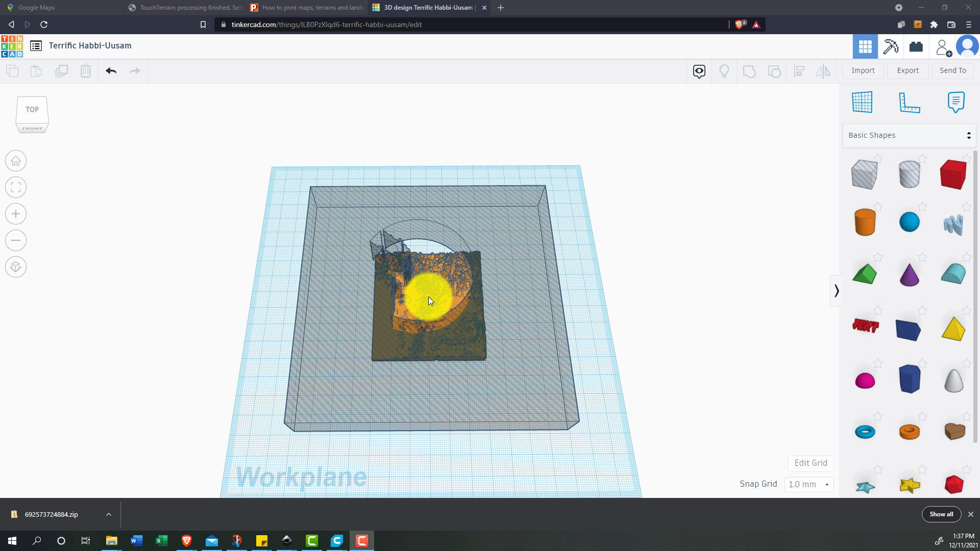
Task: Toggle favorite star on red box
Action: tap(966, 159)
